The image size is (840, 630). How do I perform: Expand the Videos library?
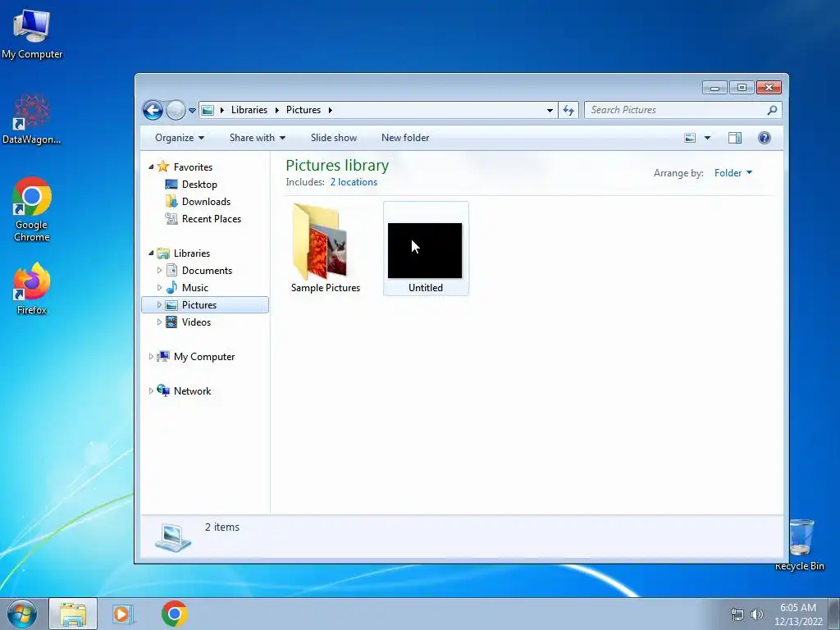(159, 322)
